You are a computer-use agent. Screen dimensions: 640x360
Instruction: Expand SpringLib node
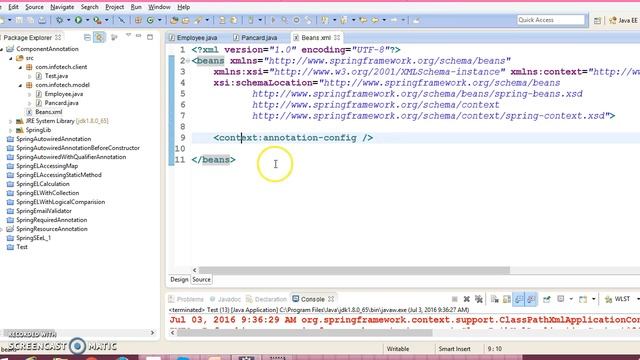(11, 130)
